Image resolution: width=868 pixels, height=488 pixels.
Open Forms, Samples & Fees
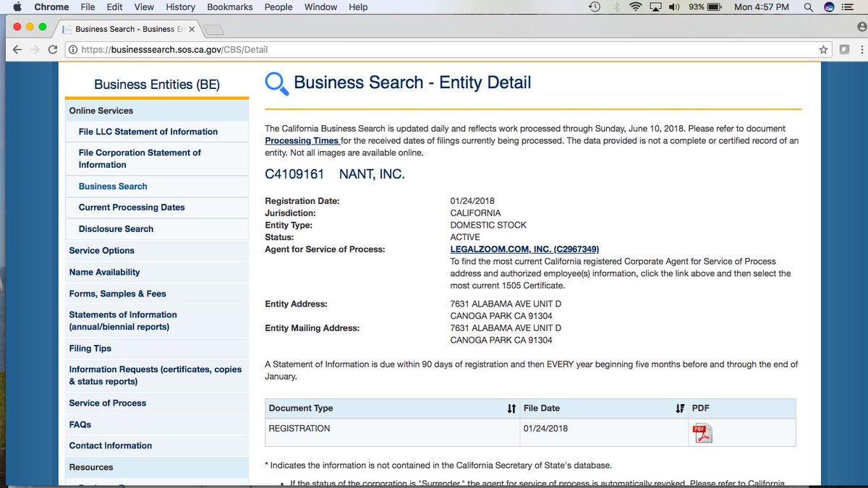[118, 294]
